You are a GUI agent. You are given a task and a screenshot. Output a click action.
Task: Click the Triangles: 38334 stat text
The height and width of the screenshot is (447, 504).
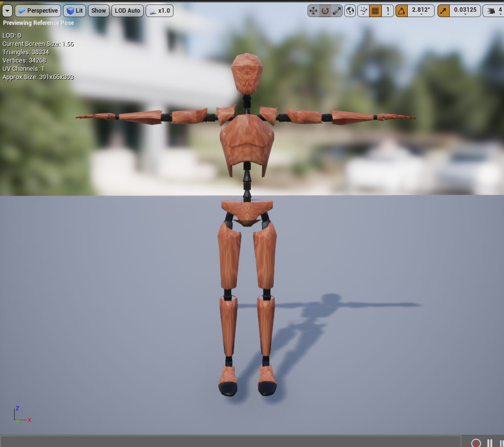pos(26,52)
